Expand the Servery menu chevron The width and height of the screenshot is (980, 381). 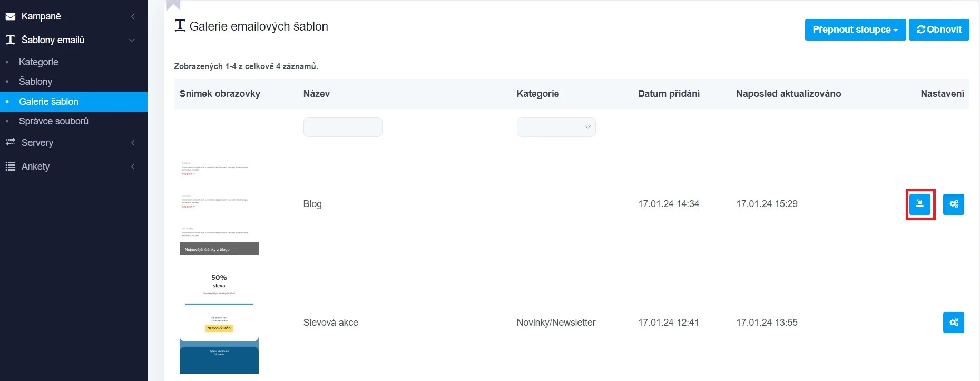[x=133, y=143]
